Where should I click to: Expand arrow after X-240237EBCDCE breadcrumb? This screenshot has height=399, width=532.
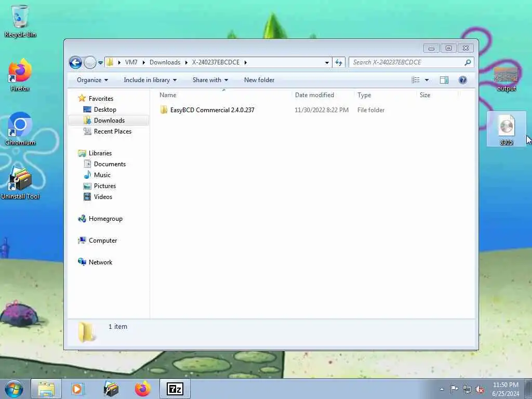[246, 62]
